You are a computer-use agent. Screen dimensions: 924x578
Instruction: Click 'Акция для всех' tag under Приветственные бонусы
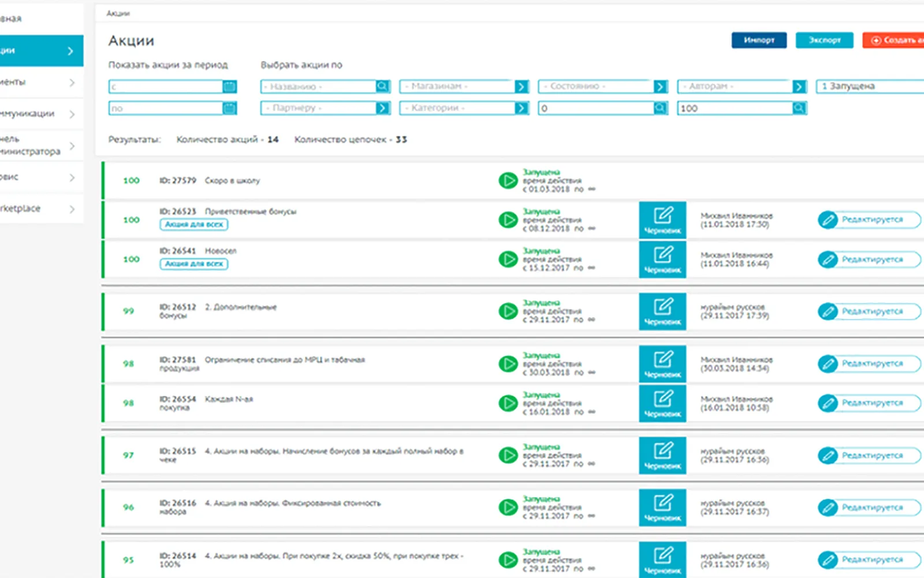point(193,225)
